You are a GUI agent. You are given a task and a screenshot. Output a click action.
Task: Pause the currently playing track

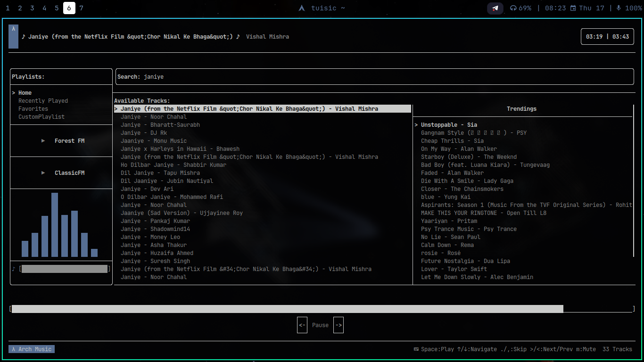click(320, 325)
